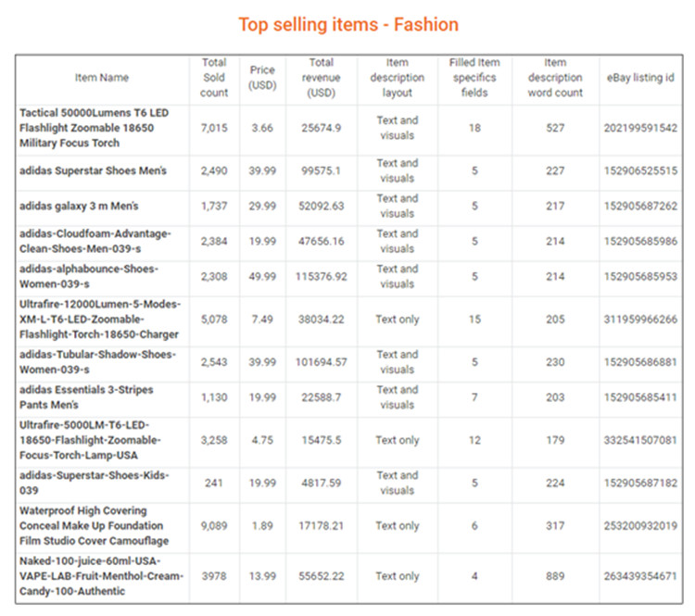Click the 'Filled Item specifics fields' header

pyautogui.click(x=474, y=78)
